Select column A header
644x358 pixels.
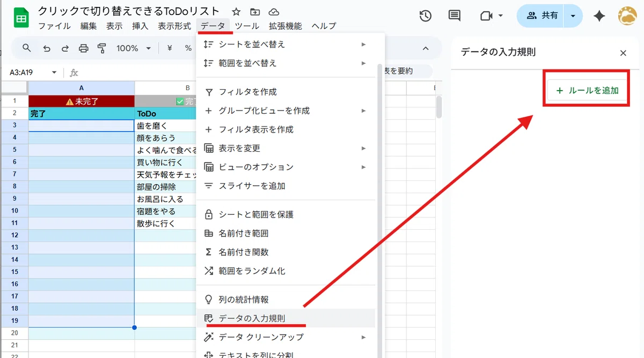[81, 88]
